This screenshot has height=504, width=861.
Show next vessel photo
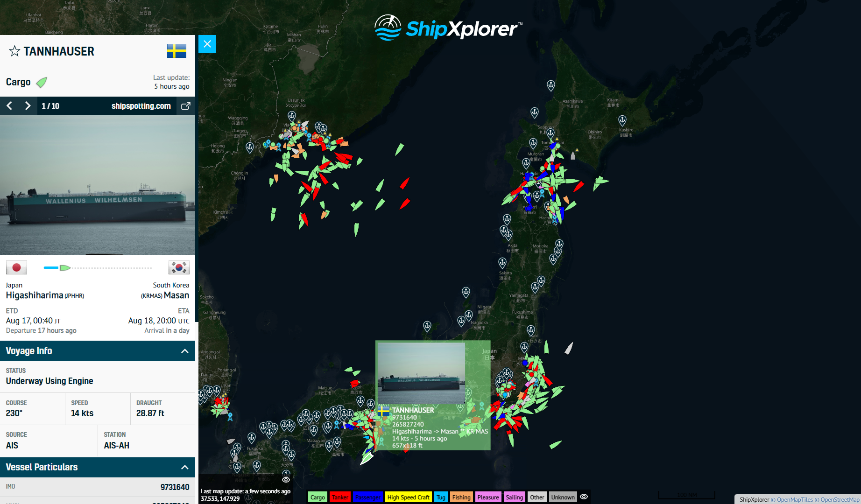click(x=28, y=106)
